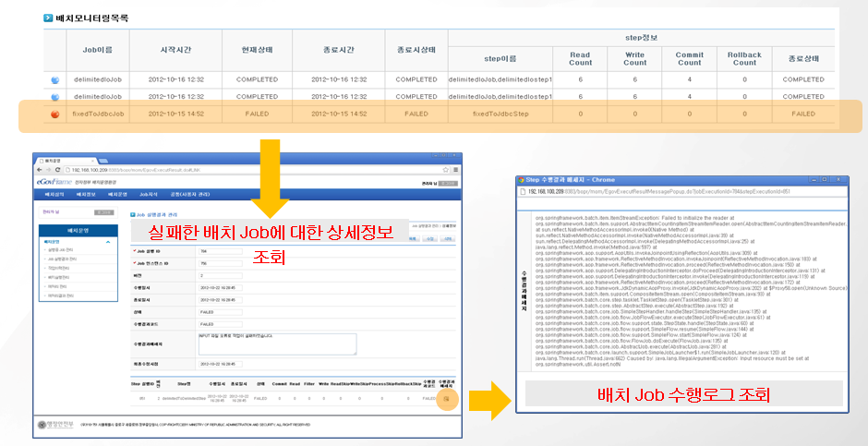
Task: Open the step result message icon in the step table
Action: coord(445,372)
